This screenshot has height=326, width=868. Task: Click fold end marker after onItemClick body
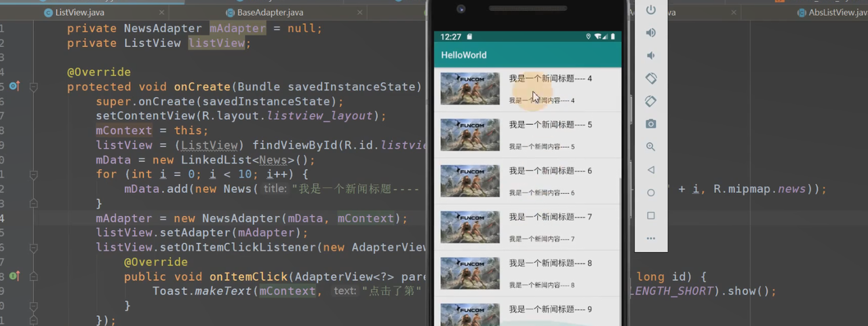[34, 306]
